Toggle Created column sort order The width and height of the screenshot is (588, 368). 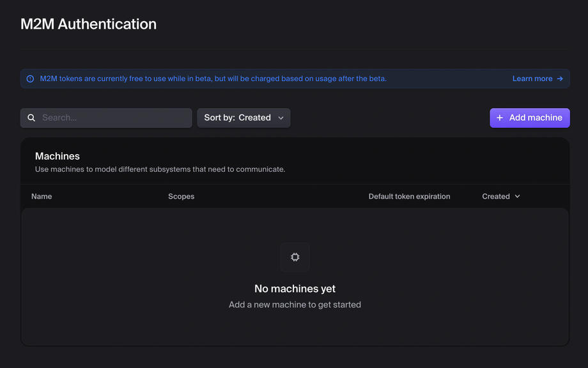pos(501,196)
